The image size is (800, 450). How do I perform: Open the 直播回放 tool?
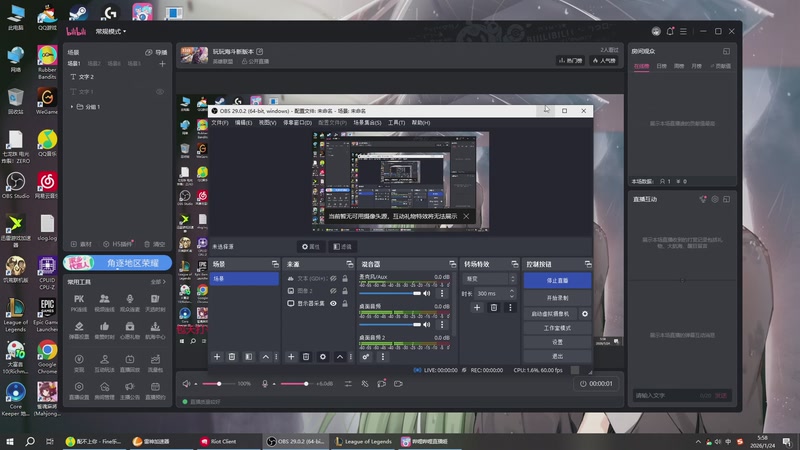click(x=130, y=363)
